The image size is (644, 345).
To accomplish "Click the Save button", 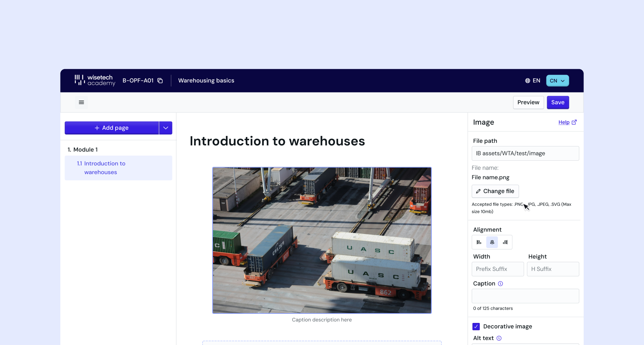I will (558, 102).
